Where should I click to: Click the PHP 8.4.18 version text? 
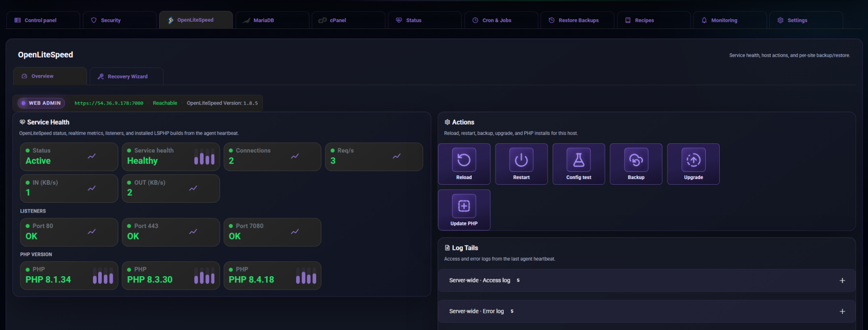252,279
